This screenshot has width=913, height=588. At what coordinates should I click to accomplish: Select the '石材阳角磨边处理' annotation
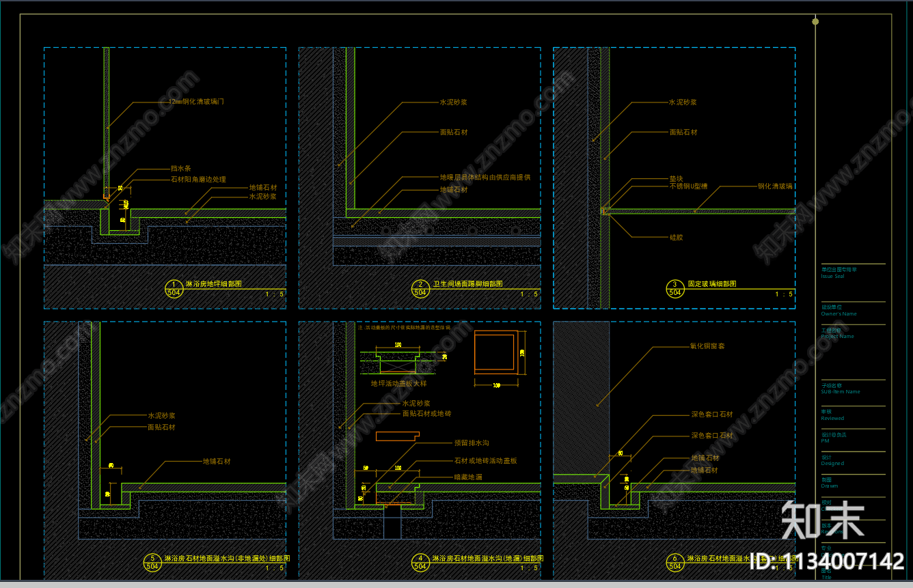point(197,180)
